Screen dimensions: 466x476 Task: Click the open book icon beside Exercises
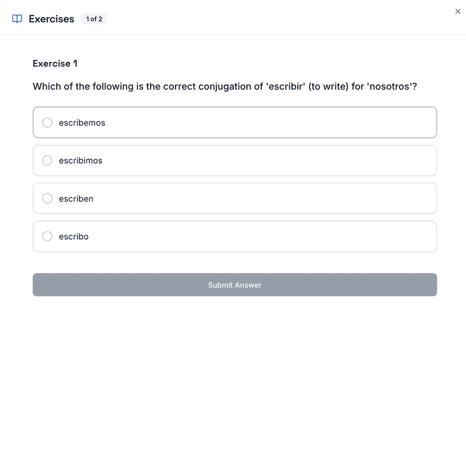[x=17, y=19]
